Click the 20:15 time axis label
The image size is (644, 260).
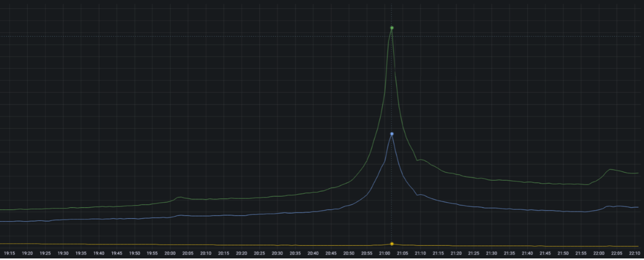coord(224,253)
